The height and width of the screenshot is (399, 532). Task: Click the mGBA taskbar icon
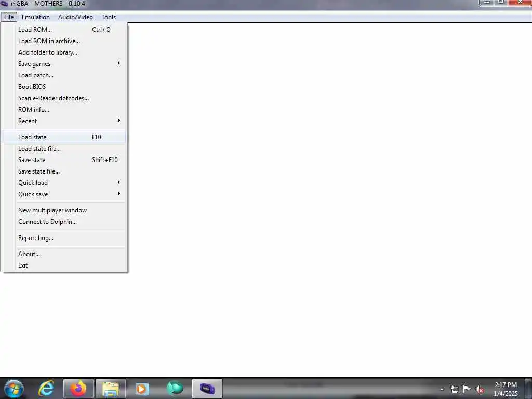click(207, 389)
